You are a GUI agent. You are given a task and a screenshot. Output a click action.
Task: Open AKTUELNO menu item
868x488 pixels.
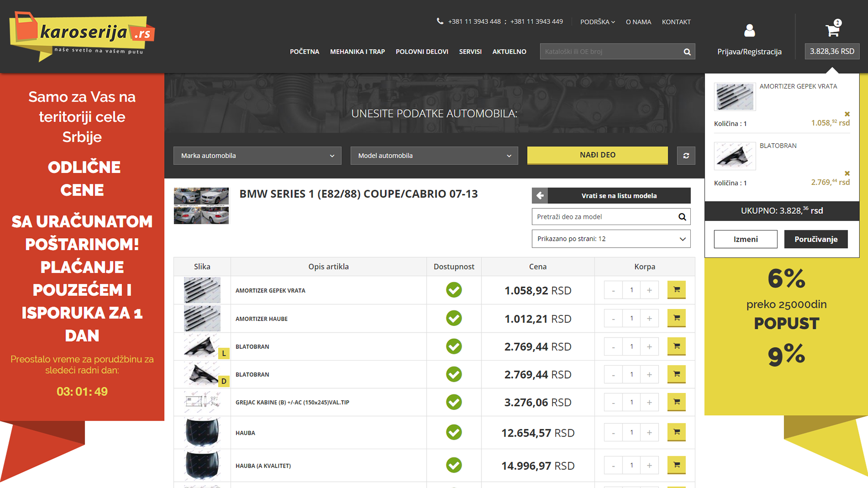pos(509,52)
